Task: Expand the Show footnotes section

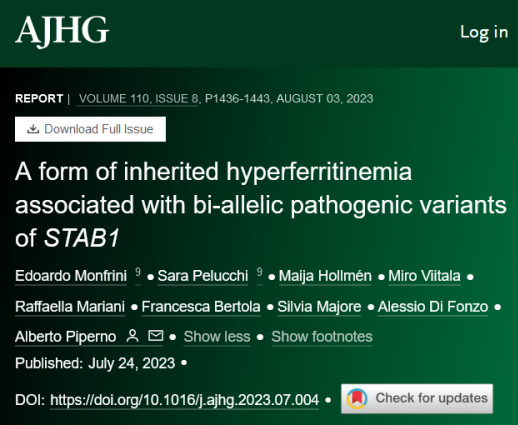Action: click(322, 337)
